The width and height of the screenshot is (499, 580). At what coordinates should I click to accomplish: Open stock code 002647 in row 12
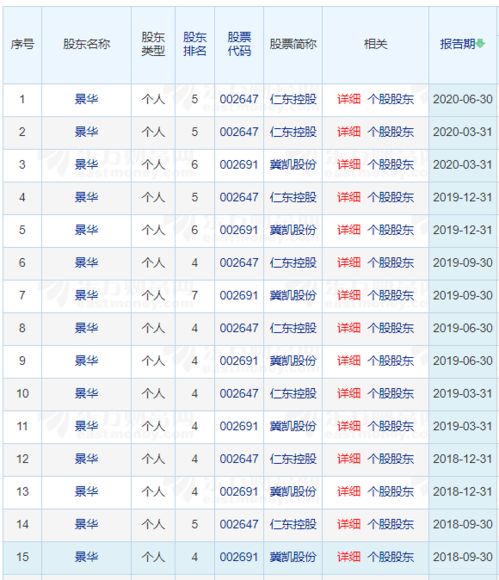pos(239,459)
